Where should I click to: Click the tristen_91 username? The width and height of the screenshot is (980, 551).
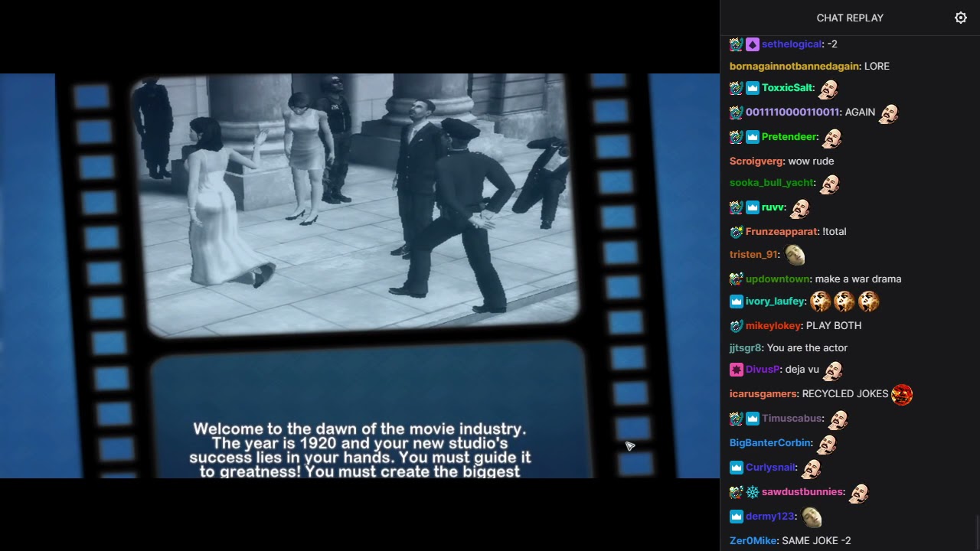753,255
